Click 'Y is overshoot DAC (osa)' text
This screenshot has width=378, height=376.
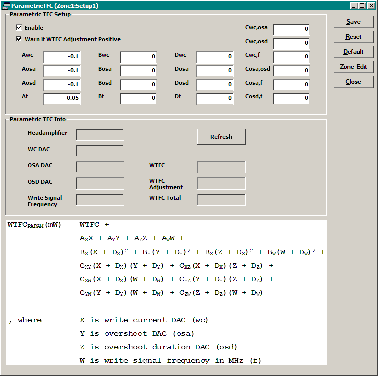pyautogui.click(x=137, y=333)
